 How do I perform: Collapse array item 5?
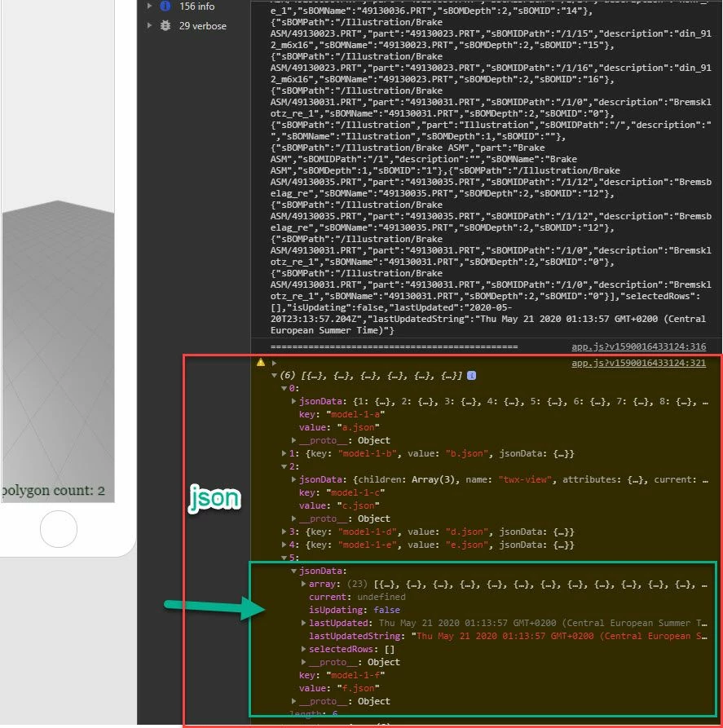point(284,557)
